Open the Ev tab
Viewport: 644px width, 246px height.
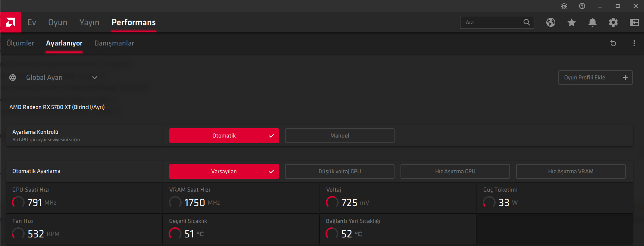tap(32, 22)
